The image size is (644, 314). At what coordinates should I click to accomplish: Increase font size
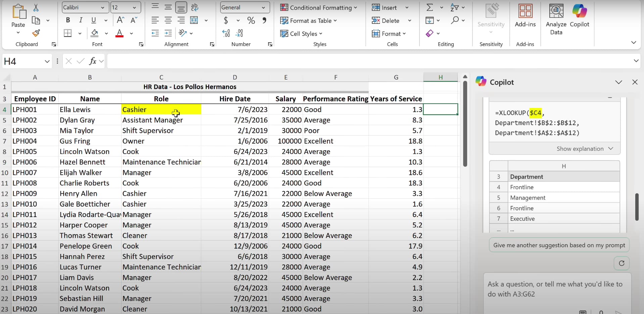[x=120, y=20]
